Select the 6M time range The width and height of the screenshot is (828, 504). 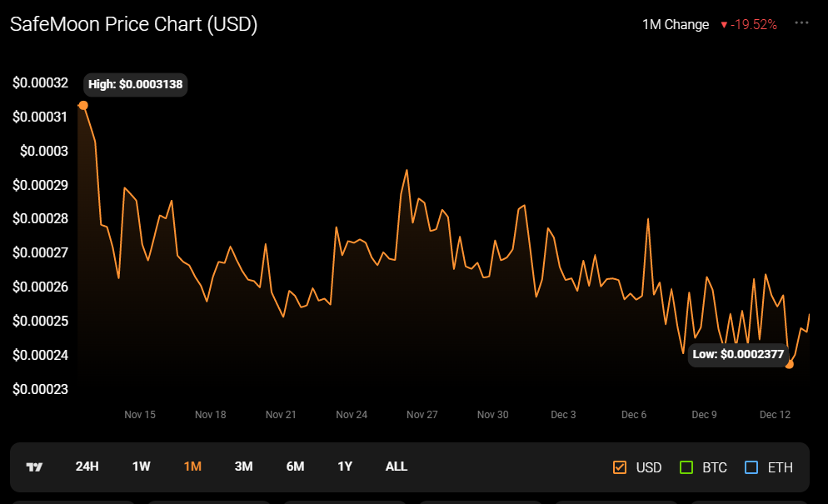point(295,467)
